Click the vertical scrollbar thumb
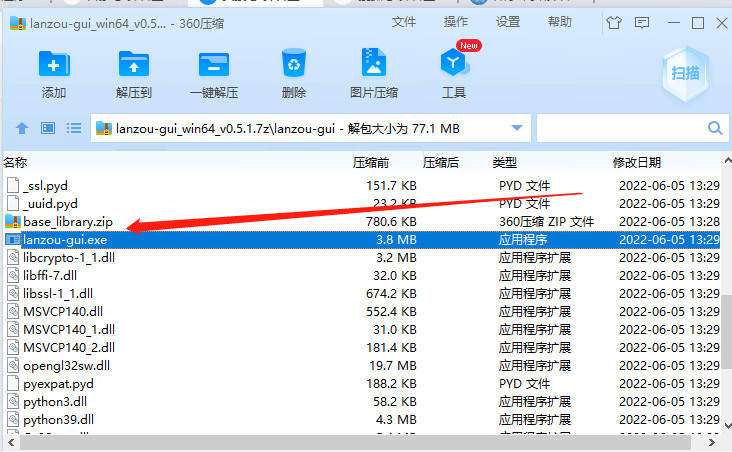 (x=727, y=332)
